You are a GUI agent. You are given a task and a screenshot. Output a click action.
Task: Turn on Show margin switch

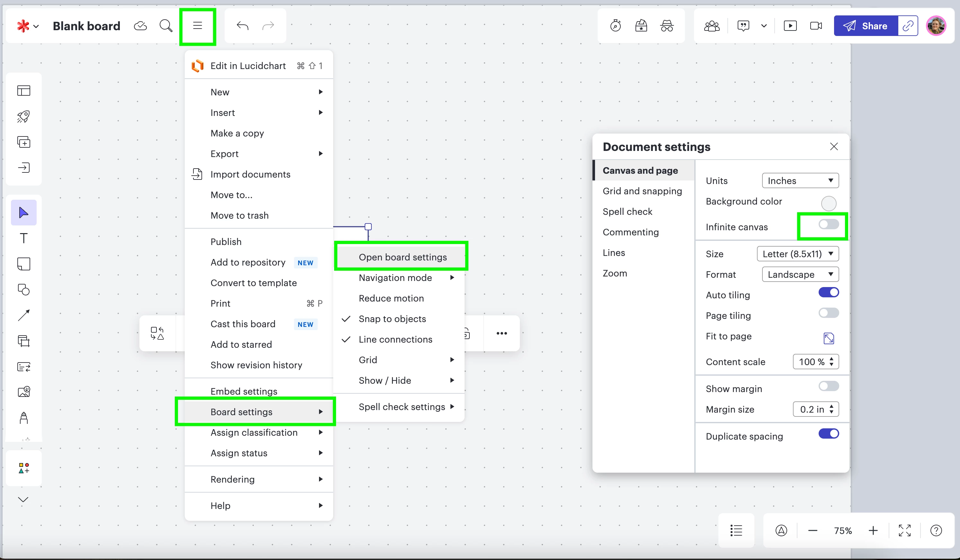pos(829,386)
